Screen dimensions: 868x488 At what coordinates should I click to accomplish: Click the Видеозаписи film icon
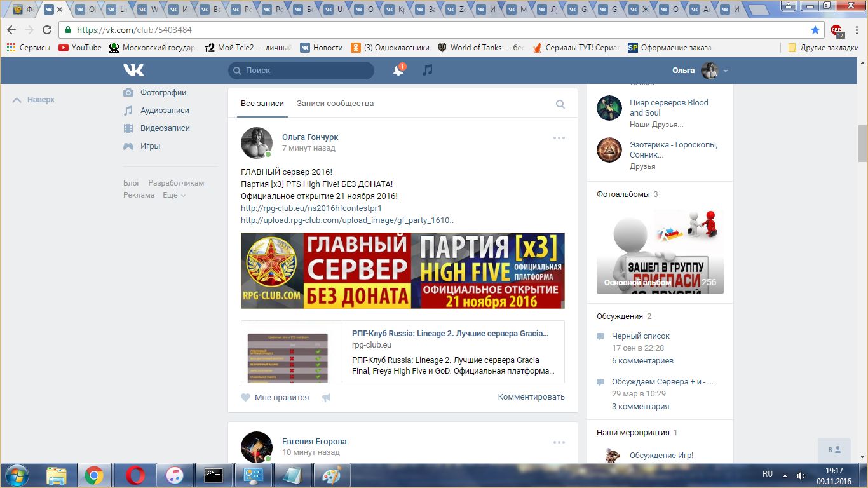tap(128, 128)
